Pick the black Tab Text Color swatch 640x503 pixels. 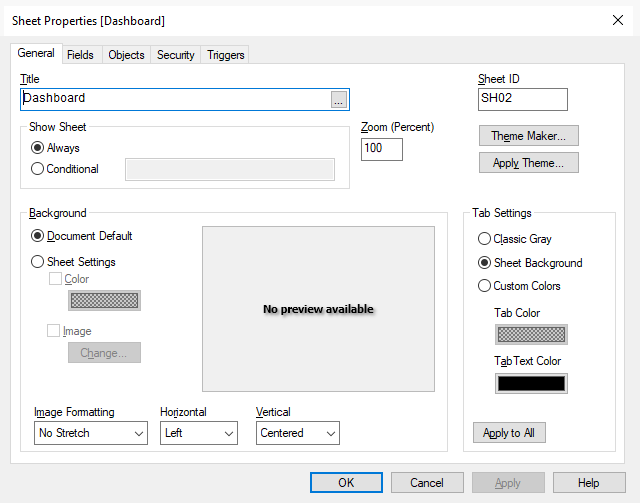tap(531, 383)
